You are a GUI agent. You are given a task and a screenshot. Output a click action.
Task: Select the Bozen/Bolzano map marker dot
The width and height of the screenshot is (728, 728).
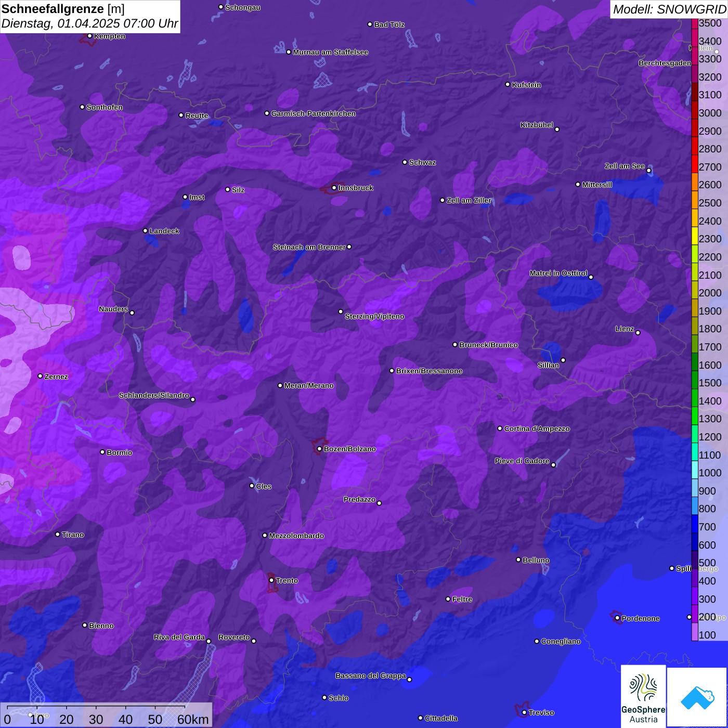click(320, 449)
